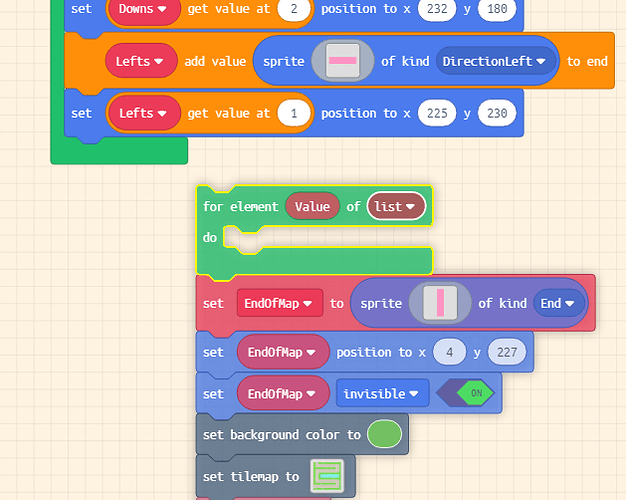The width and height of the screenshot is (626, 500).
Task: Open the invisible property dropdown
Action: [382, 394]
